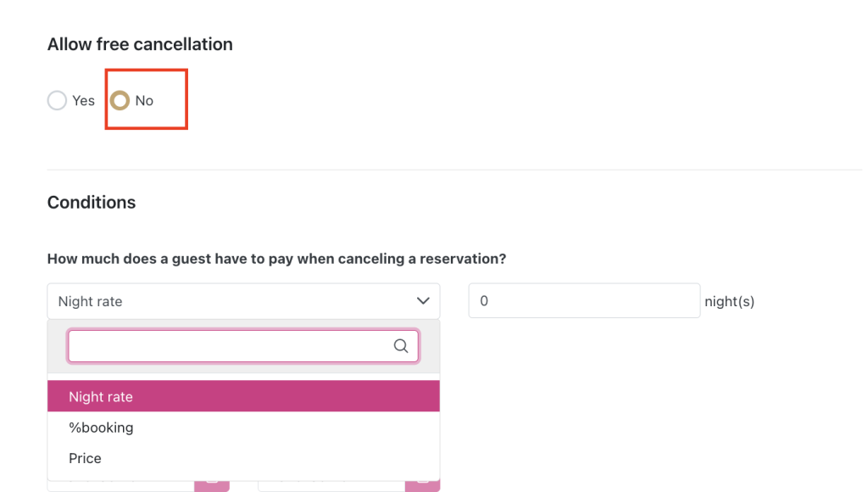This screenshot has width=868, height=492.
Task: Choose the highlighted Night rate option
Action: click(243, 397)
